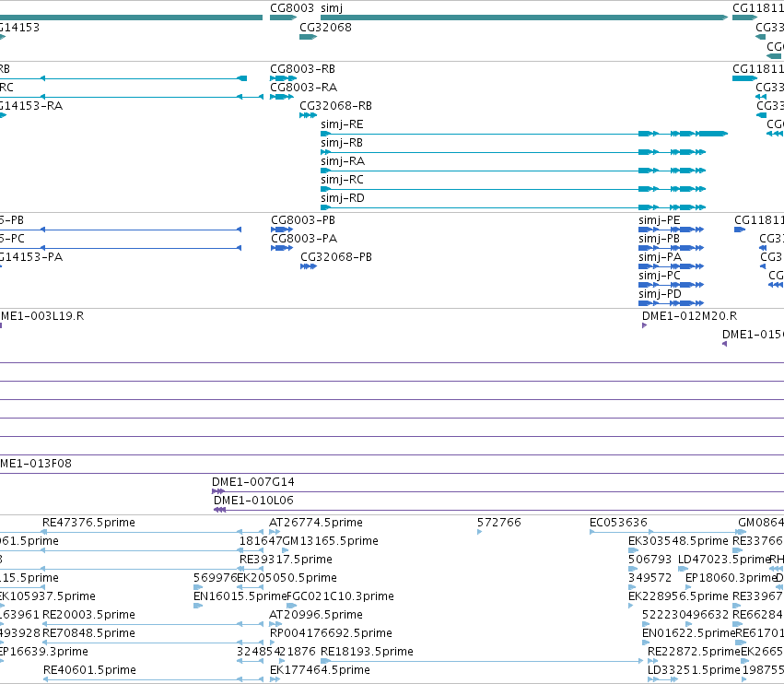Viewport: 784px width, 684px height.
Task: Open the CG32068 gene label
Action: (325, 27)
